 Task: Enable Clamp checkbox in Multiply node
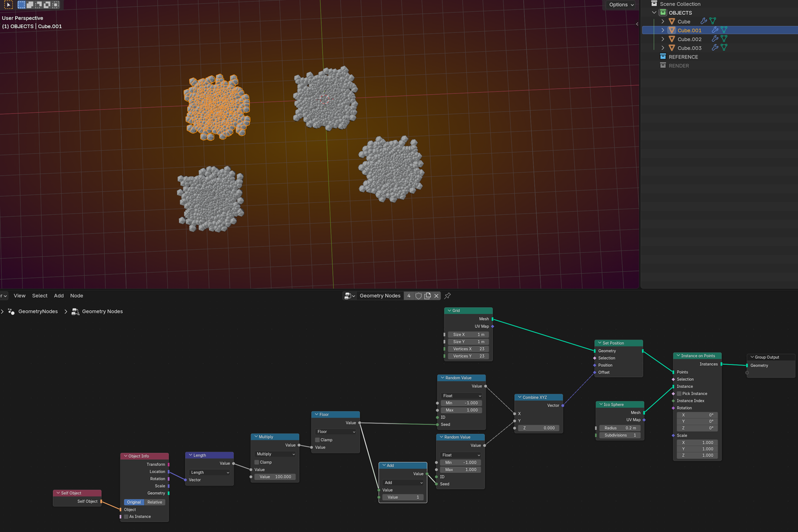[257, 462]
